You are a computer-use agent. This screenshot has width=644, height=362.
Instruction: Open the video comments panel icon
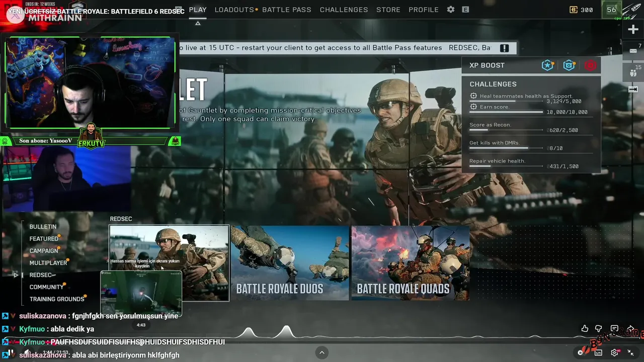tap(614, 329)
